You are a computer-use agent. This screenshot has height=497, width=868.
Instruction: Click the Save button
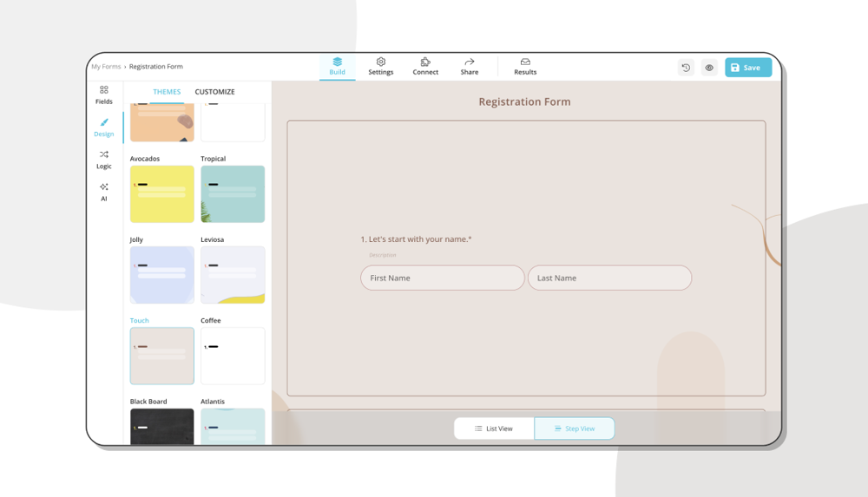click(x=747, y=68)
